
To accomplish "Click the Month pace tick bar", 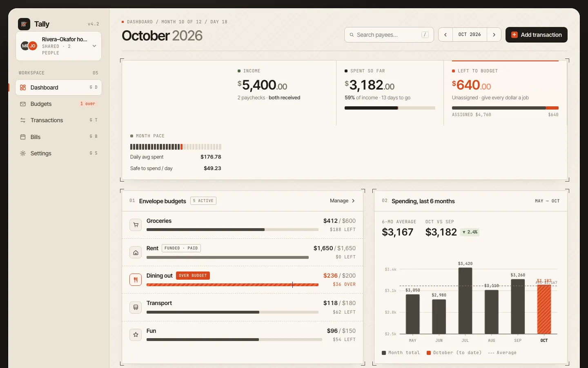I will coord(176,147).
